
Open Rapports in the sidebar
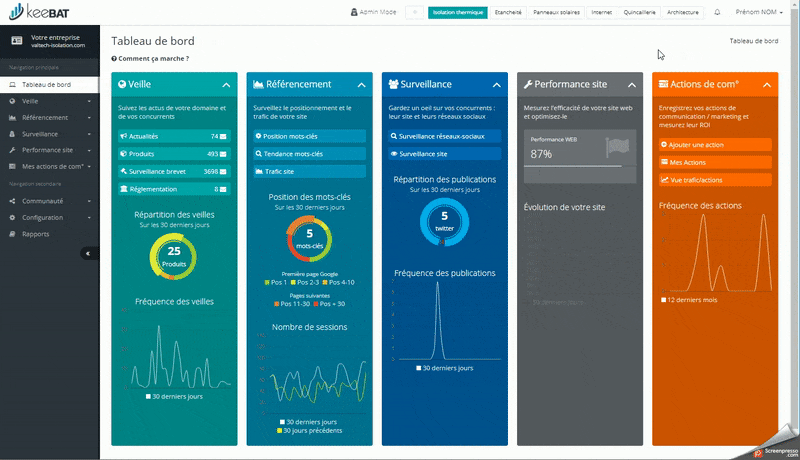[x=36, y=233]
